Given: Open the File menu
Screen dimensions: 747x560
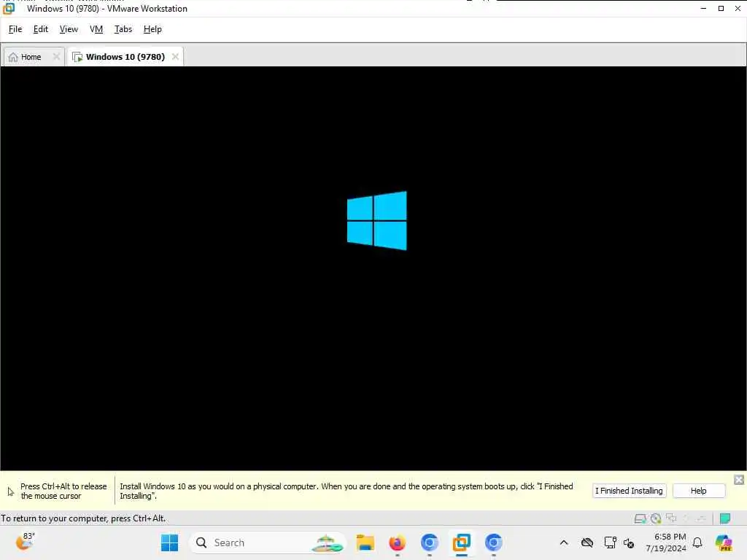Looking at the screenshot, I should tap(15, 29).
